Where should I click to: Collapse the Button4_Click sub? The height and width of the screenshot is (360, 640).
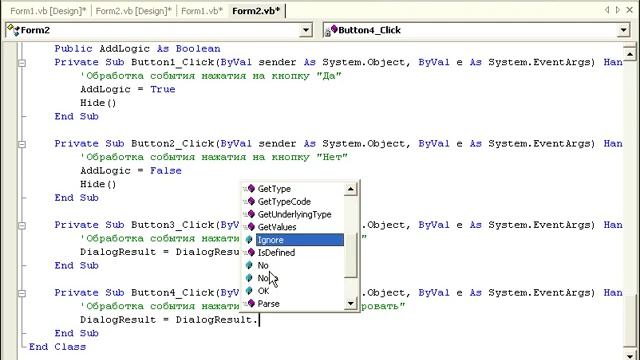tap(22, 293)
